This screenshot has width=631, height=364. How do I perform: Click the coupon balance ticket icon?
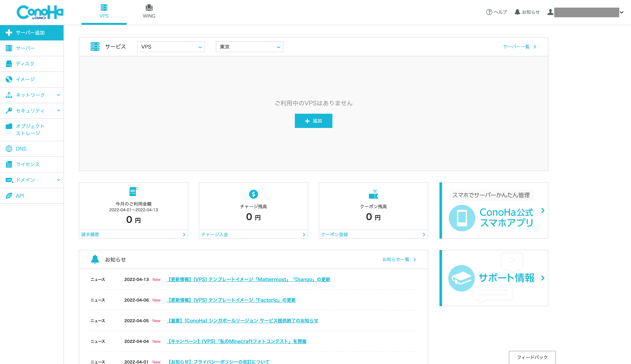(x=373, y=194)
